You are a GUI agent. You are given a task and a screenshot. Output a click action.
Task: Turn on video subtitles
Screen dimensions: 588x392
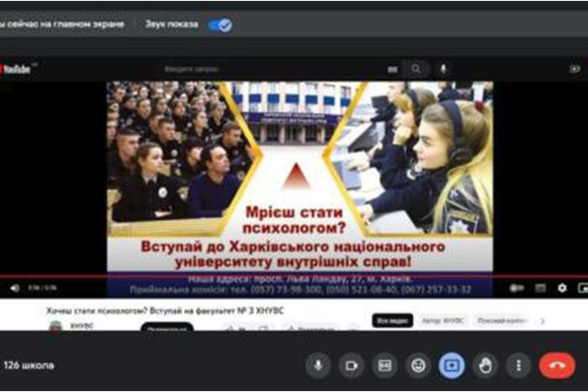tap(540, 288)
